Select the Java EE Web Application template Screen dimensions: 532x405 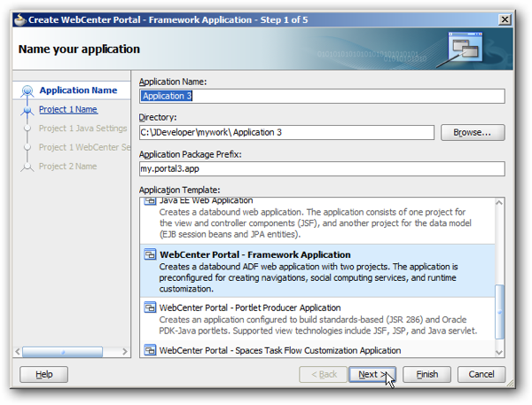(317, 221)
